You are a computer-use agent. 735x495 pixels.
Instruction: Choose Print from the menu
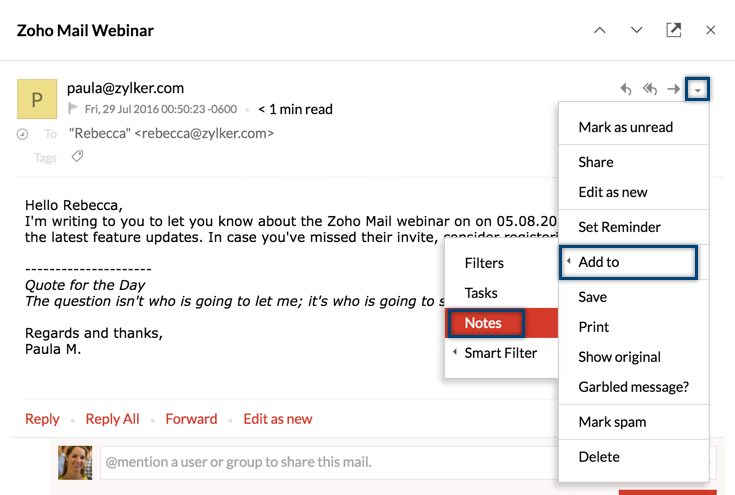(x=633, y=327)
